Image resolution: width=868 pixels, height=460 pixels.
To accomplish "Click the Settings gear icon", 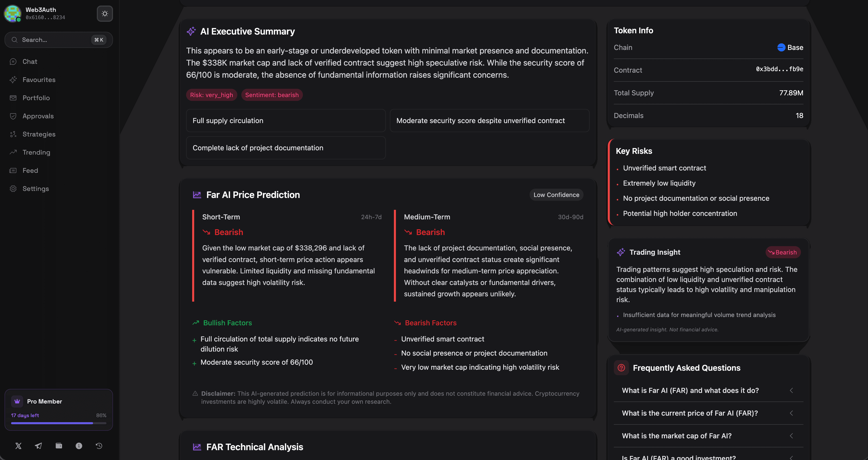I will click(13, 189).
